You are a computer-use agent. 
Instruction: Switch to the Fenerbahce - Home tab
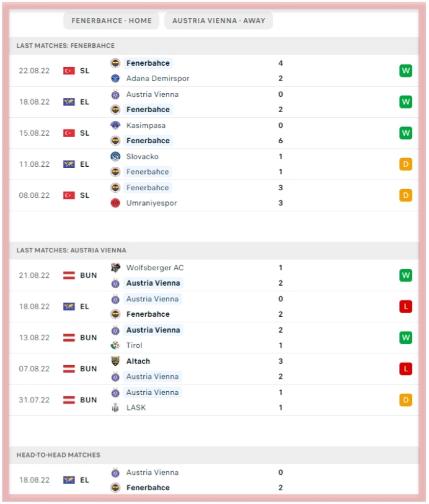tap(111, 20)
